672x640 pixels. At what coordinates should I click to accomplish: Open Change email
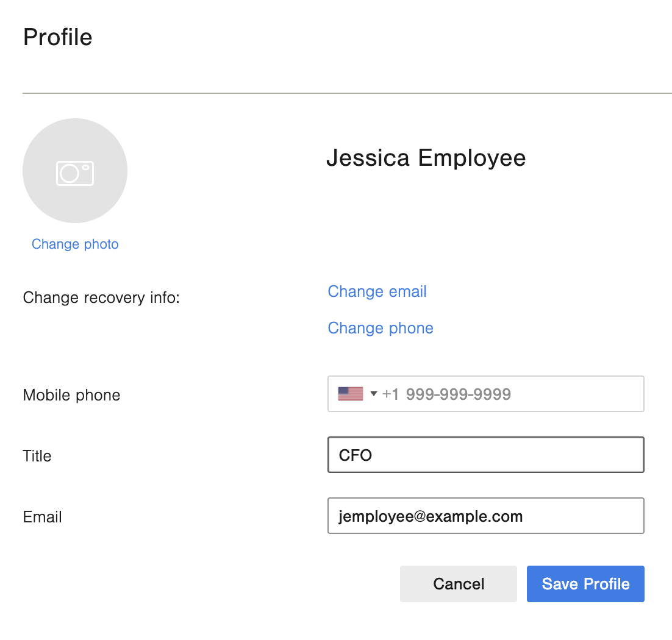pyautogui.click(x=376, y=291)
